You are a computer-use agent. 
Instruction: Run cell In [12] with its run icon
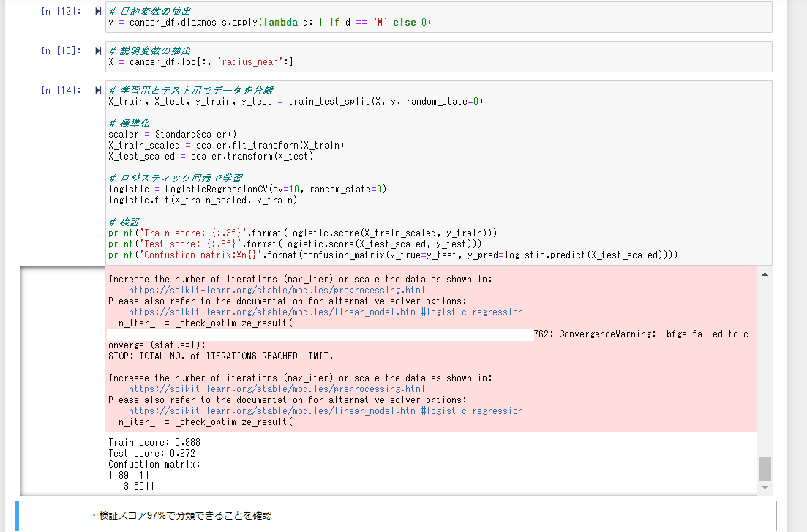(x=98, y=11)
